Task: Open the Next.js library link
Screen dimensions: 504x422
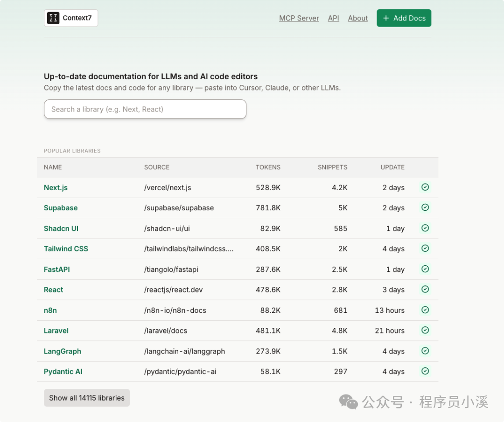Action: [x=56, y=187]
